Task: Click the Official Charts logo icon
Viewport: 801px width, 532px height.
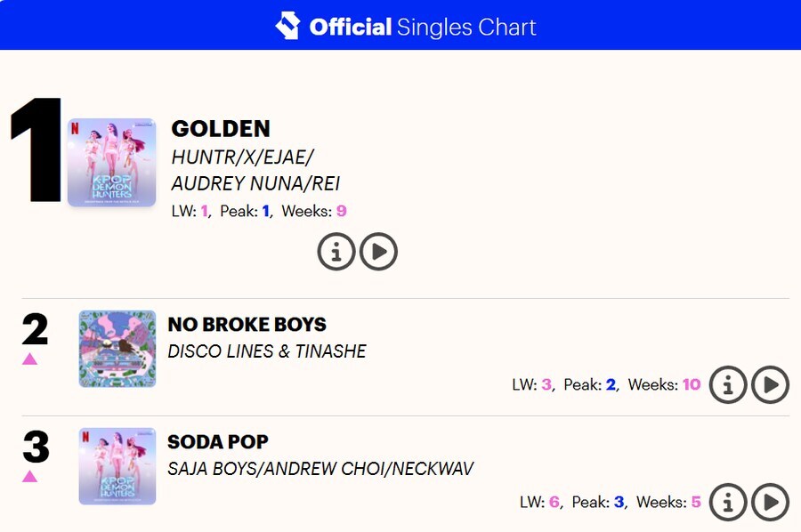Action: pos(287,26)
